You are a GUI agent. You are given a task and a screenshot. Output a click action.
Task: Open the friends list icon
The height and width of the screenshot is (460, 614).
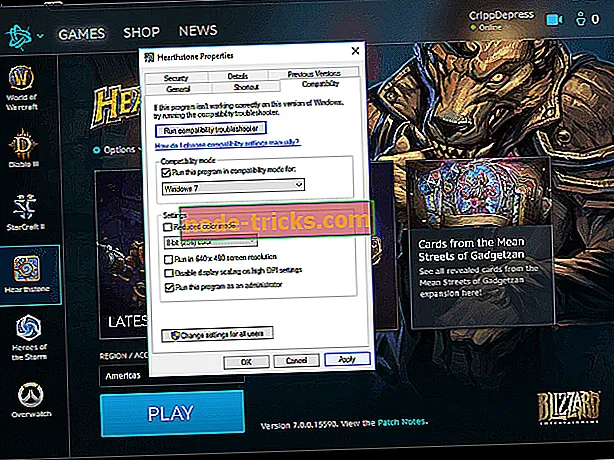click(x=581, y=19)
